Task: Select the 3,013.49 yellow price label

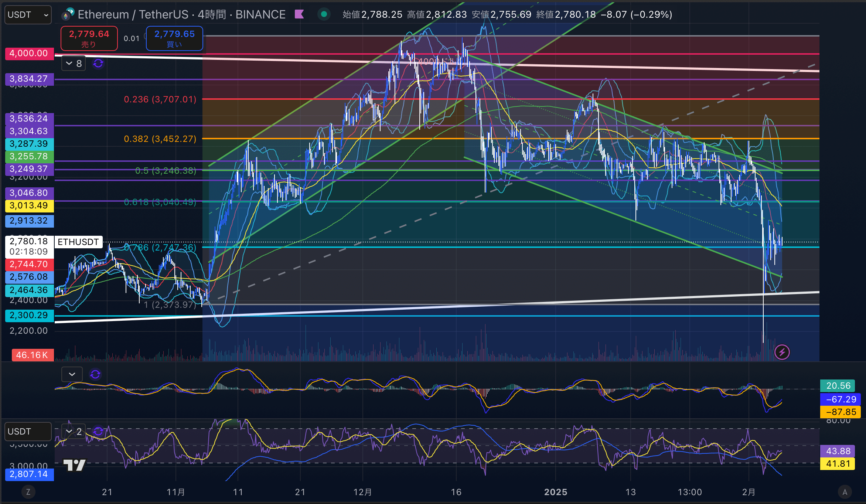Action: (x=29, y=206)
